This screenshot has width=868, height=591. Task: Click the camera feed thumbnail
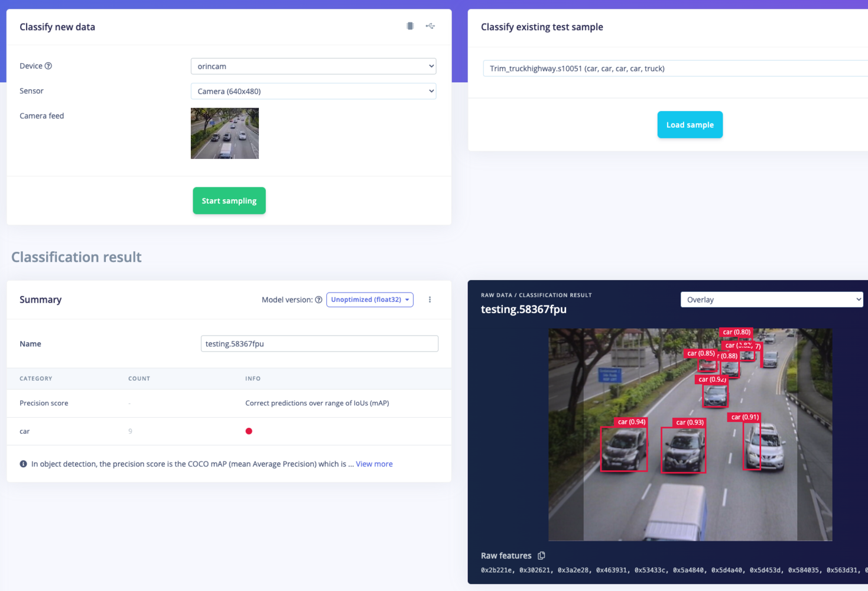pyautogui.click(x=225, y=134)
